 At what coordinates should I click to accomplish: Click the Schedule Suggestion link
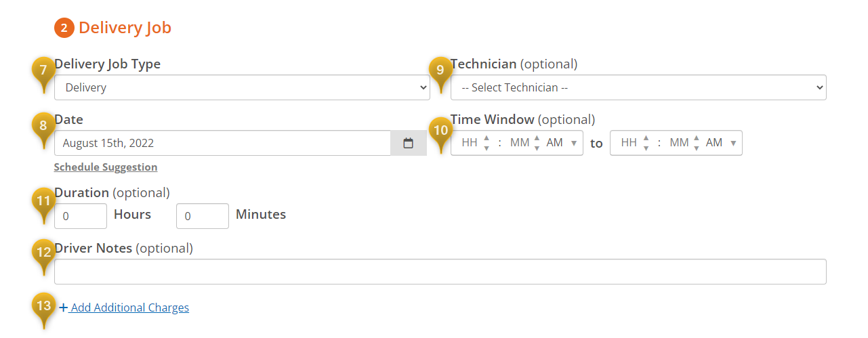point(106,167)
